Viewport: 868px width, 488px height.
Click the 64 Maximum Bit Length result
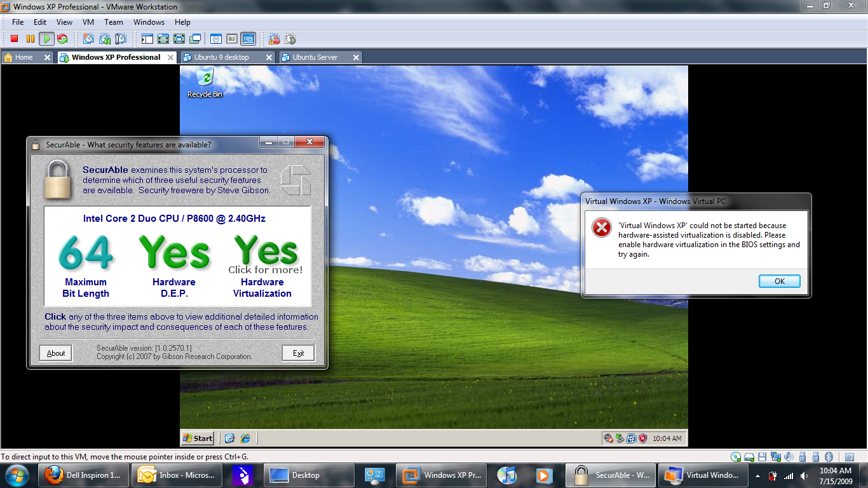[x=86, y=266]
